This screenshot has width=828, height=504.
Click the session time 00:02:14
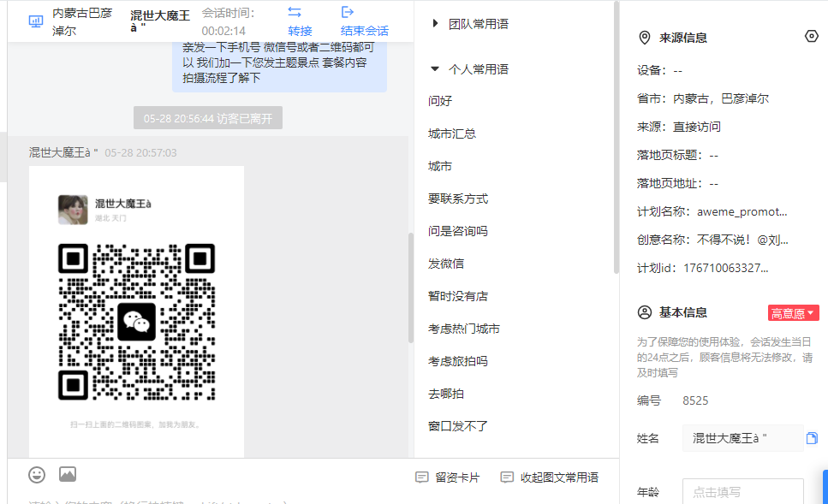pos(223,31)
